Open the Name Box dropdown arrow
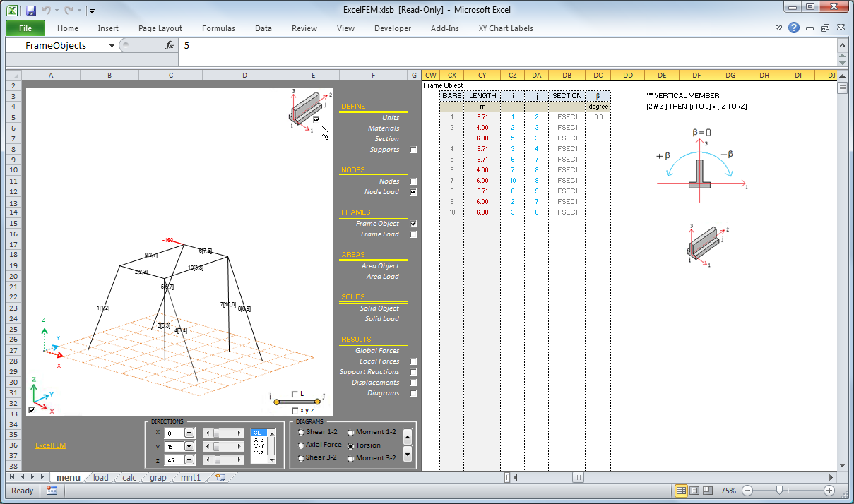 pos(112,45)
